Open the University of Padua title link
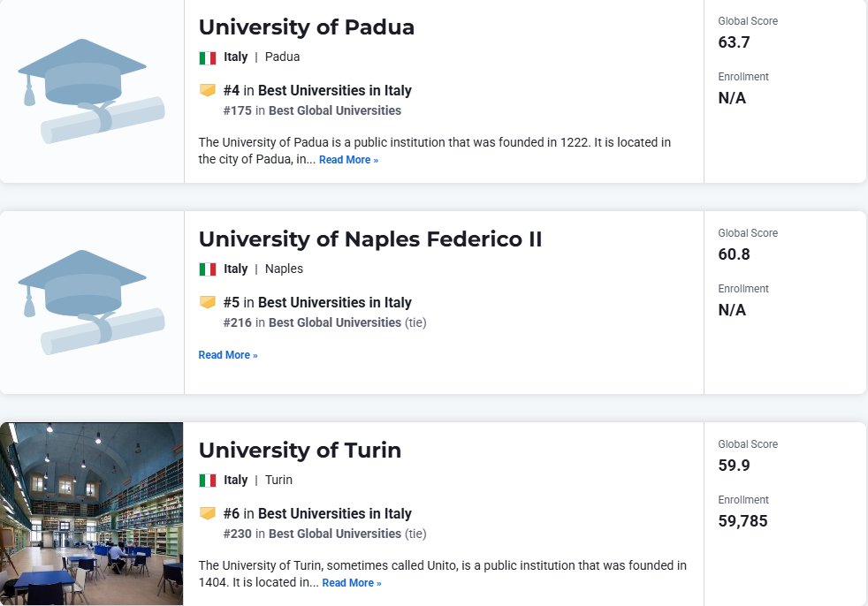Screen dimensions: 868x606 pyautogui.click(x=306, y=27)
